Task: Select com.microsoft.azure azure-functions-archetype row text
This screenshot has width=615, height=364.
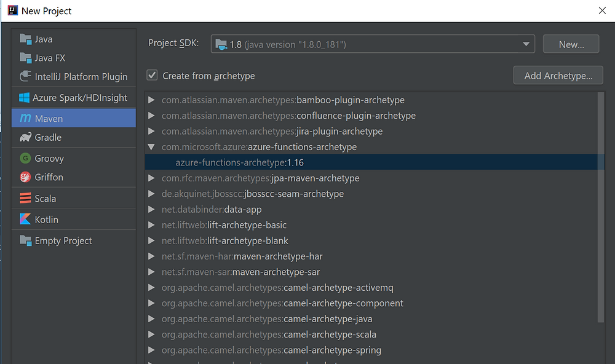Action: 260,147
